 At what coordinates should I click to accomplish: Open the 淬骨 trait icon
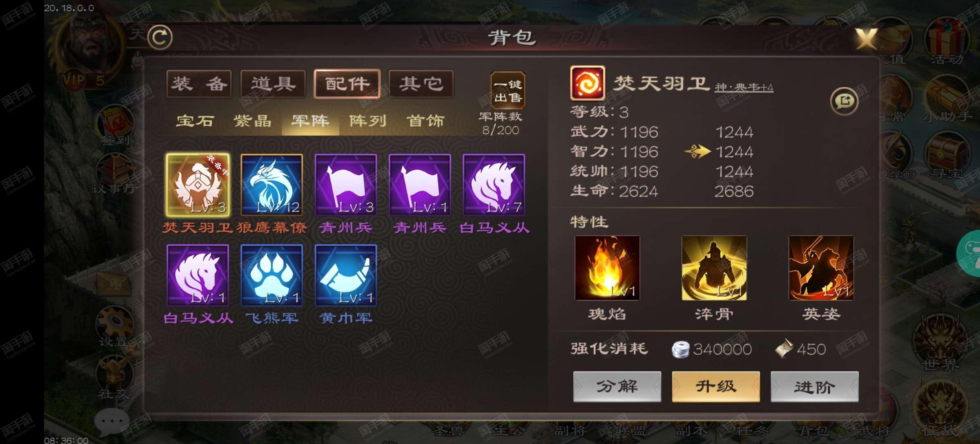[714, 268]
